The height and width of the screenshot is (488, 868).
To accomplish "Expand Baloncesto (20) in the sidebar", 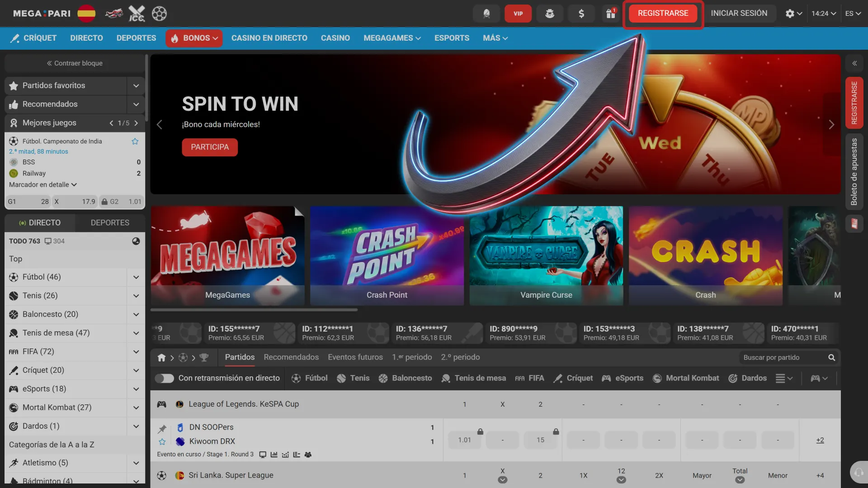I will [136, 314].
